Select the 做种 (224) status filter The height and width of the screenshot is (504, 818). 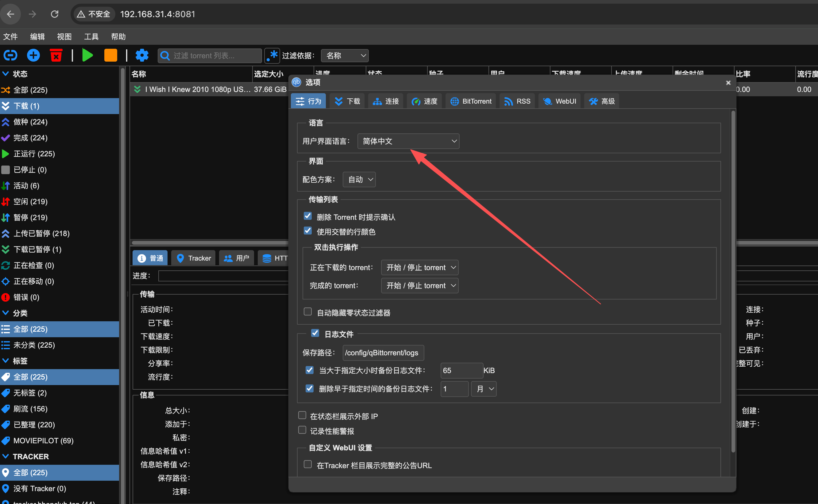(30, 122)
